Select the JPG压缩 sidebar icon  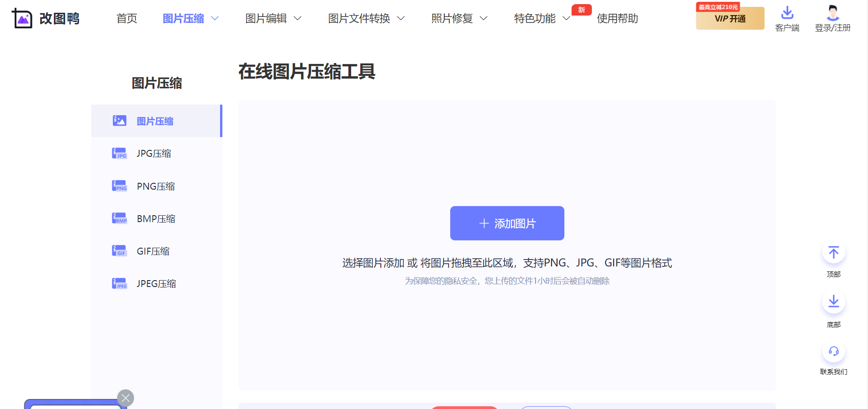[x=120, y=154]
